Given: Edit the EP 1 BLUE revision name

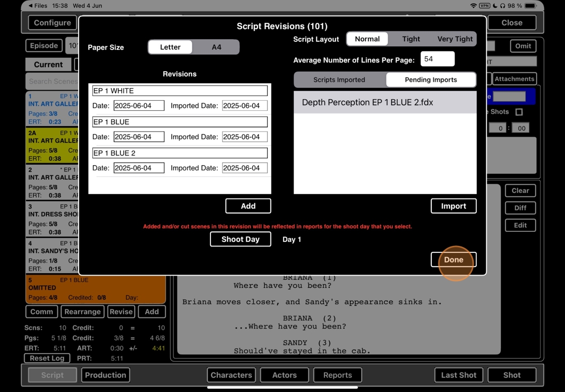Looking at the screenshot, I should (180, 121).
